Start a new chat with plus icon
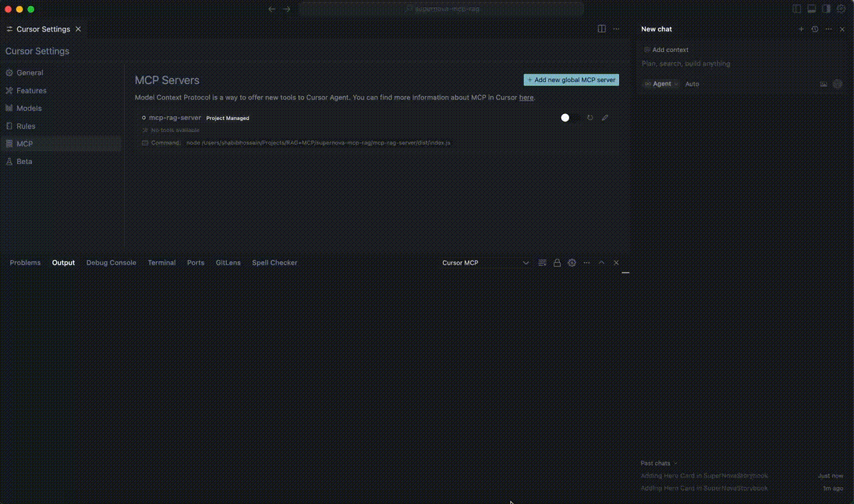This screenshot has width=854, height=504. coord(801,29)
